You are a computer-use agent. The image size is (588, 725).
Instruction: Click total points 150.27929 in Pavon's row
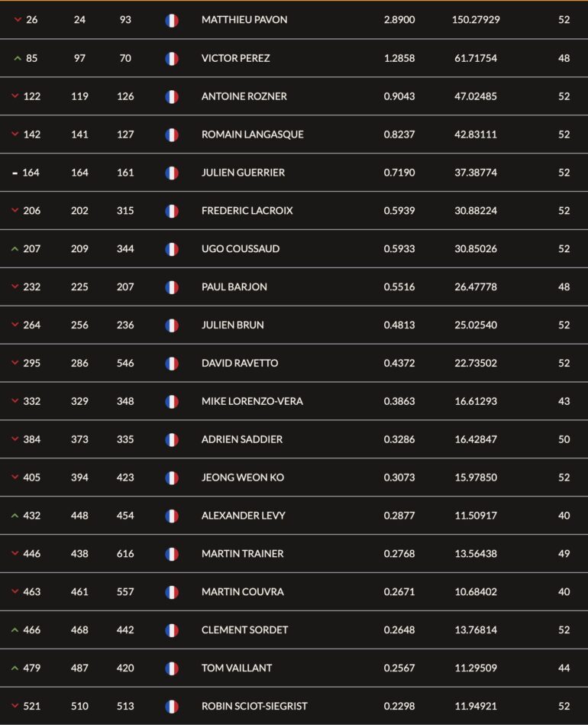[476, 20]
